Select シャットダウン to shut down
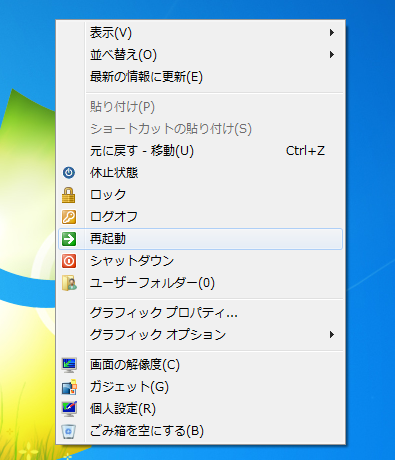The height and width of the screenshot is (460, 395). coord(200,261)
